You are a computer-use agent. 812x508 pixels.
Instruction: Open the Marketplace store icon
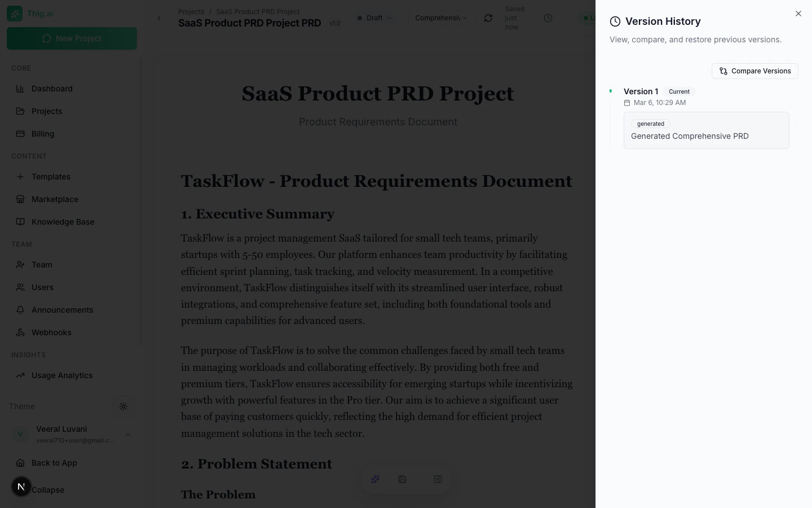(x=20, y=199)
